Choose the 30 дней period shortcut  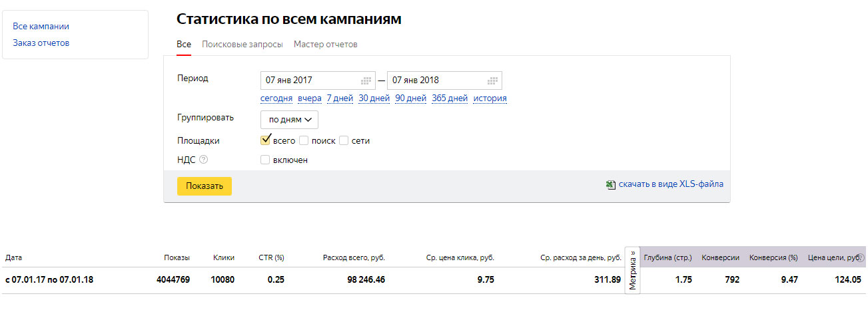click(x=374, y=98)
